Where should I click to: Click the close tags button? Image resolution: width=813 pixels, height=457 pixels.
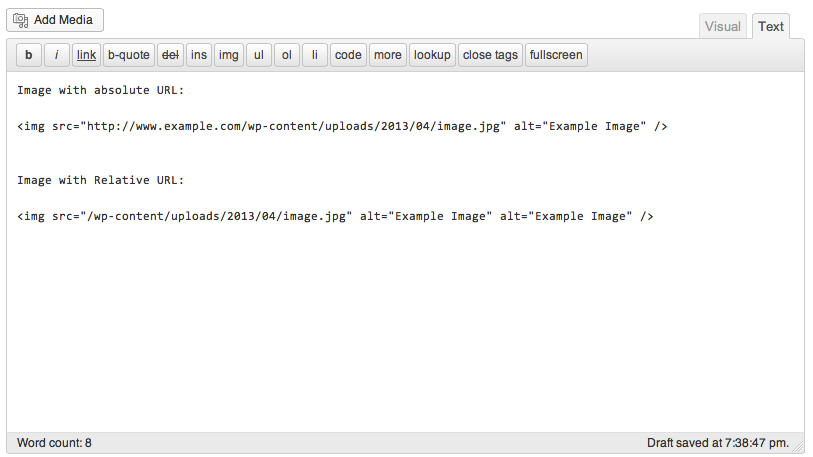[490, 55]
